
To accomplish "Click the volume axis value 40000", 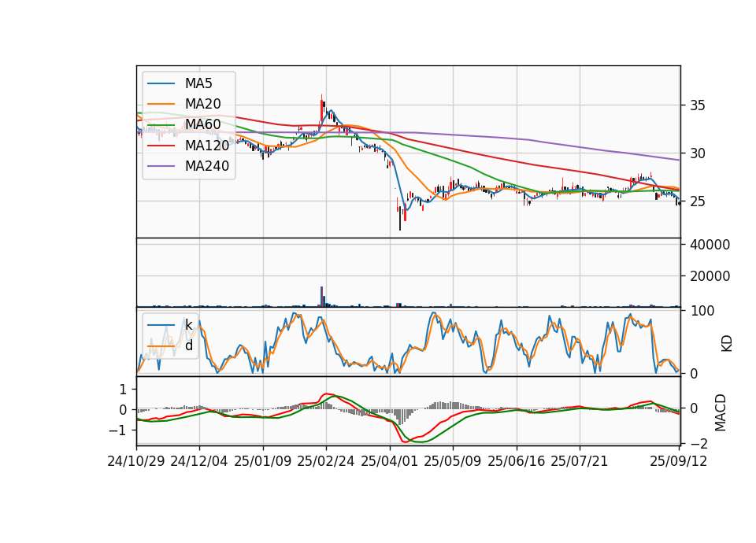I will 710,245.
